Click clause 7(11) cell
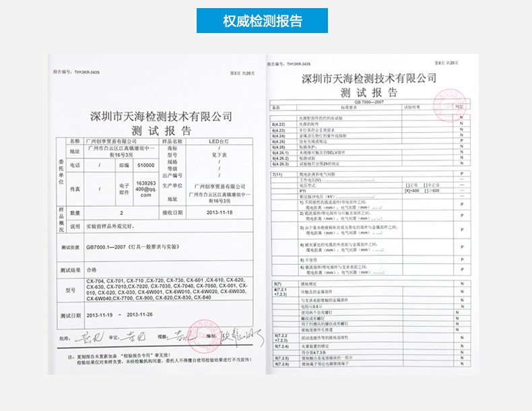 click(277, 175)
